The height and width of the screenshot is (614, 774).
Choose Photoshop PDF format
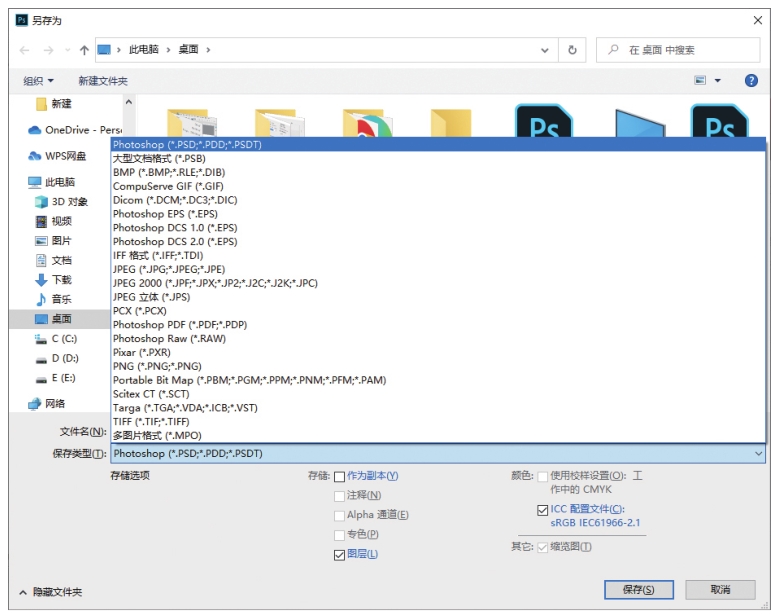pyautogui.click(x=438, y=325)
